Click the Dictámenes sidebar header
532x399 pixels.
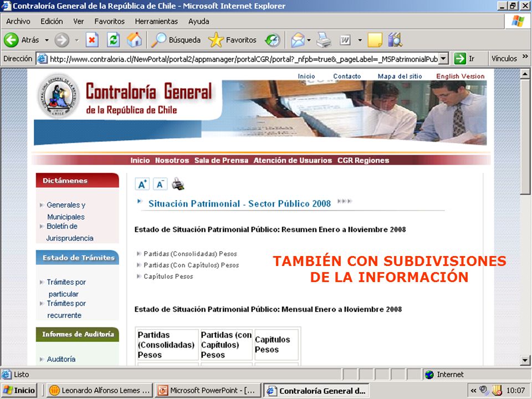pyautogui.click(x=78, y=181)
